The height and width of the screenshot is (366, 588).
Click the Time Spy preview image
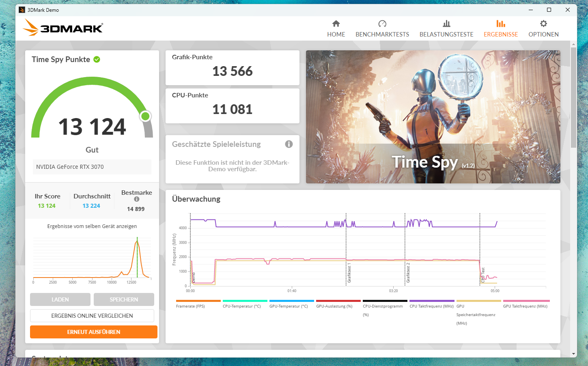[x=433, y=117]
